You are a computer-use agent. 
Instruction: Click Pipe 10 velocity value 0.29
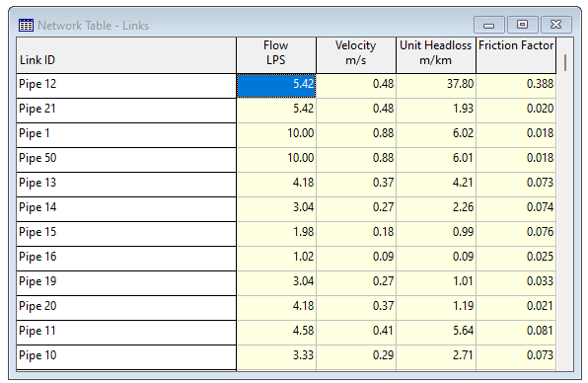point(356,357)
